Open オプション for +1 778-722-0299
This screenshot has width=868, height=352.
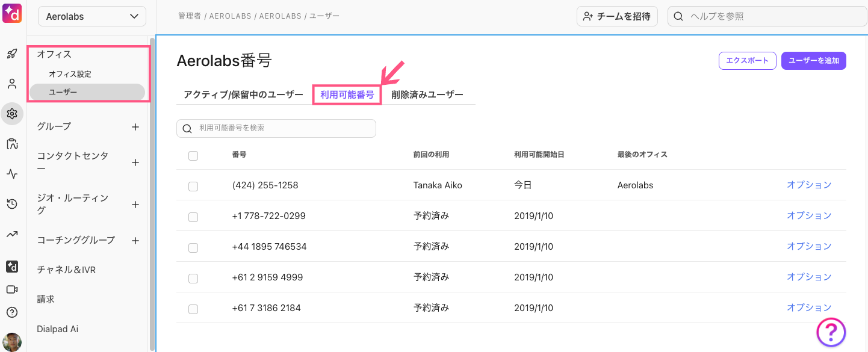coord(809,215)
